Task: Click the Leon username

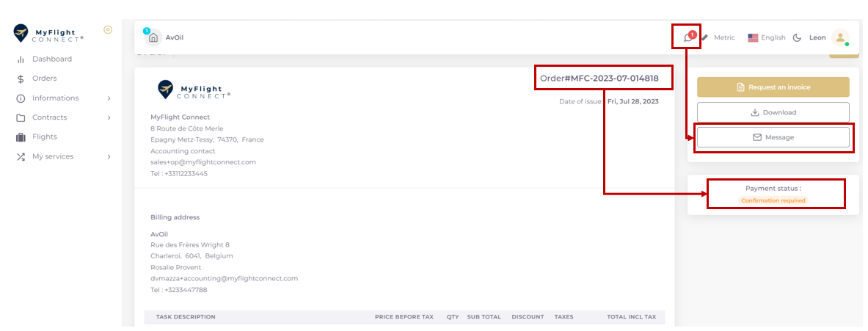Action: [x=817, y=37]
